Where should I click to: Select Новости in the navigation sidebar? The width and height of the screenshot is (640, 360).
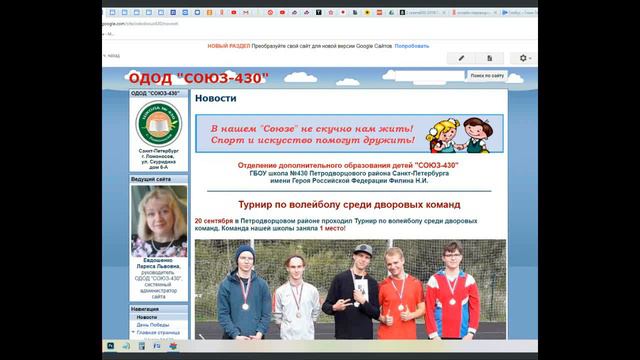(x=147, y=317)
